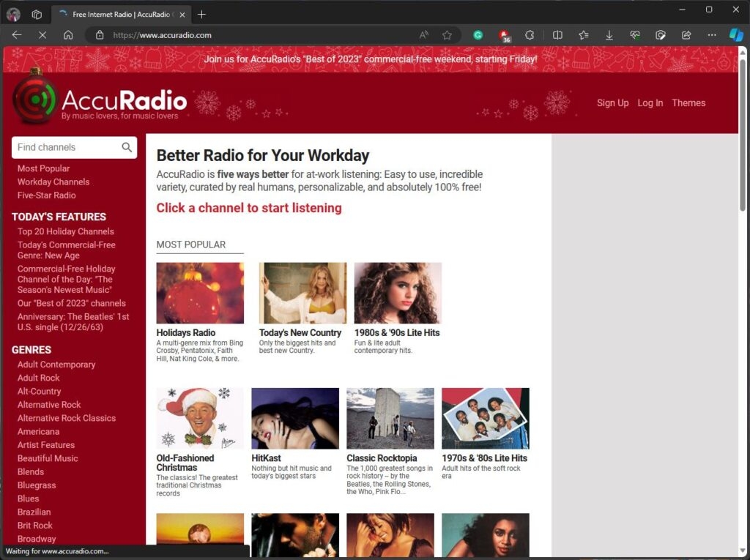Open Today's Commercial-Free Genre: New Age

pyautogui.click(x=66, y=250)
